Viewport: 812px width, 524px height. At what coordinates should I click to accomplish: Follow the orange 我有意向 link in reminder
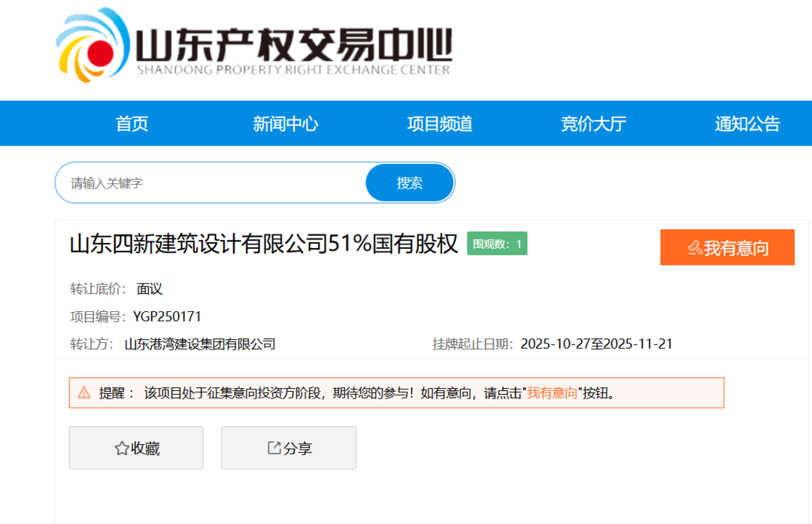[x=552, y=393]
